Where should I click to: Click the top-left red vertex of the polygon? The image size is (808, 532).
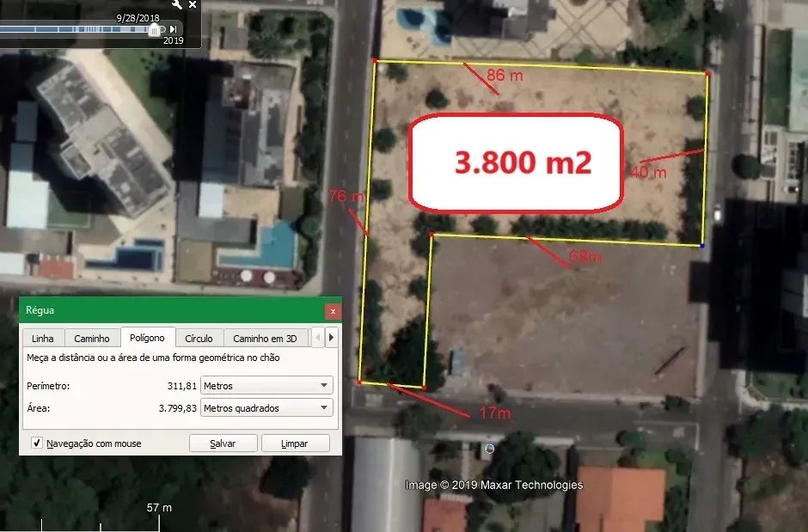pos(375,61)
